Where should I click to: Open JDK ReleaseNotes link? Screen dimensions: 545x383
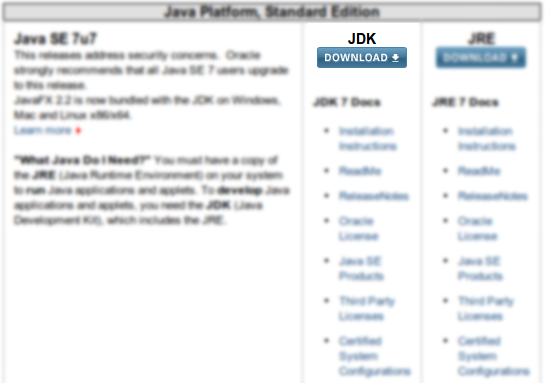pyautogui.click(x=374, y=196)
